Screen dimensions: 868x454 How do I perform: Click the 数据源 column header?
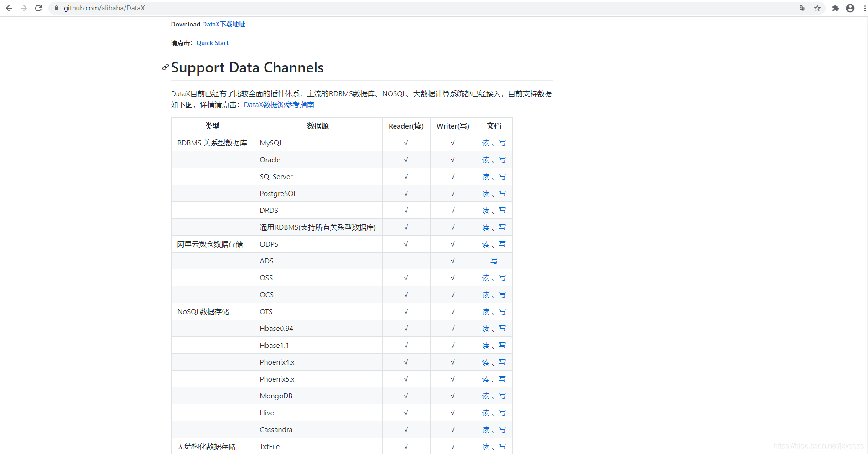[x=318, y=126]
